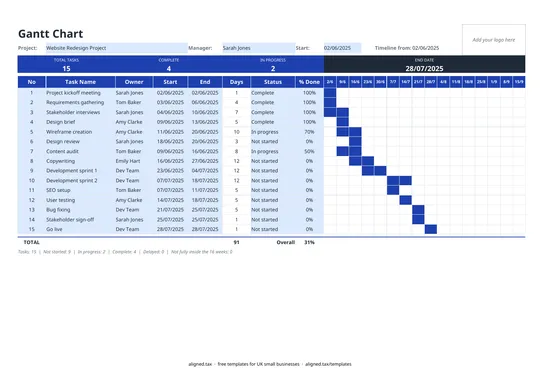Click 'Stakeholder interviews' task name
The width and height of the screenshot is (540, 382).
(x=73, y=112)
